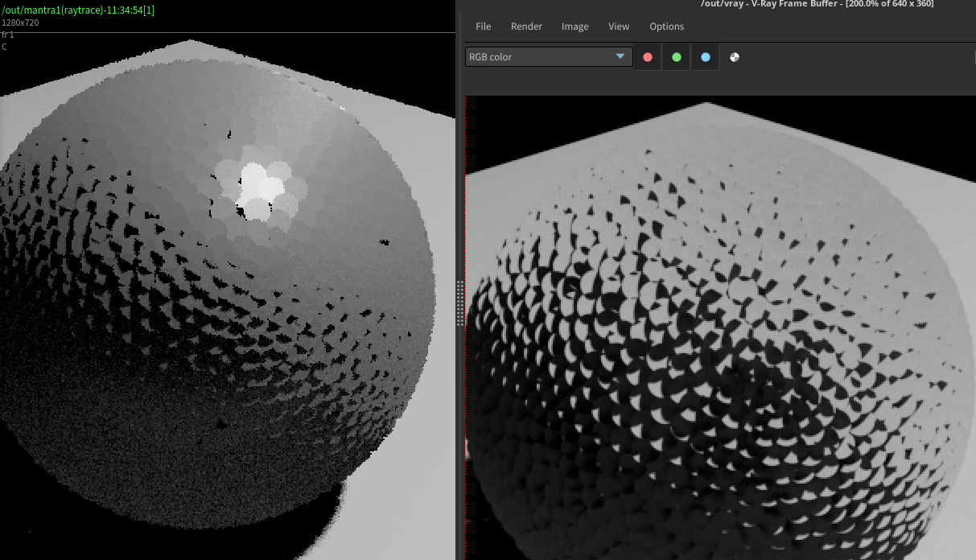Toggle the red channel button
The height and width of the screenshot is (560, 976).
point(648,57)
